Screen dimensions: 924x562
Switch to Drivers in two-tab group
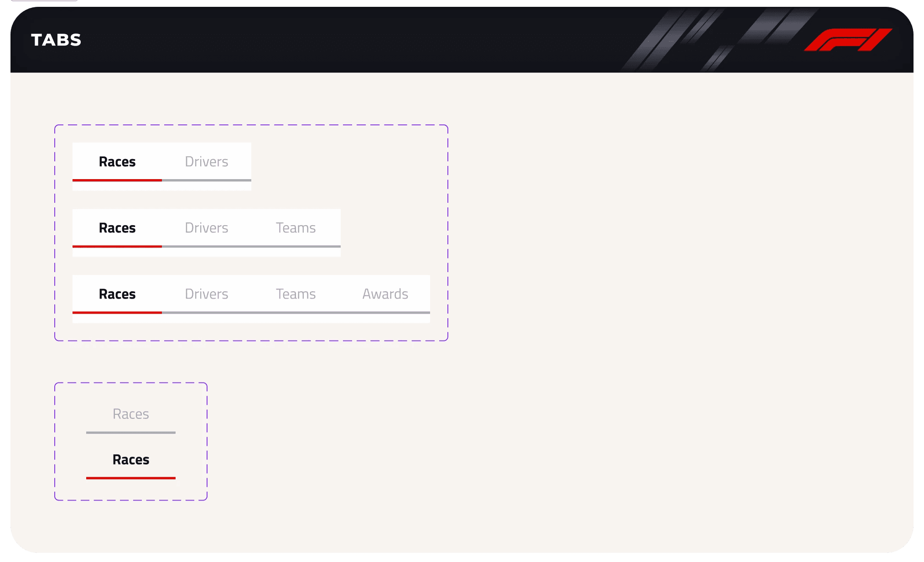(206, 162)
